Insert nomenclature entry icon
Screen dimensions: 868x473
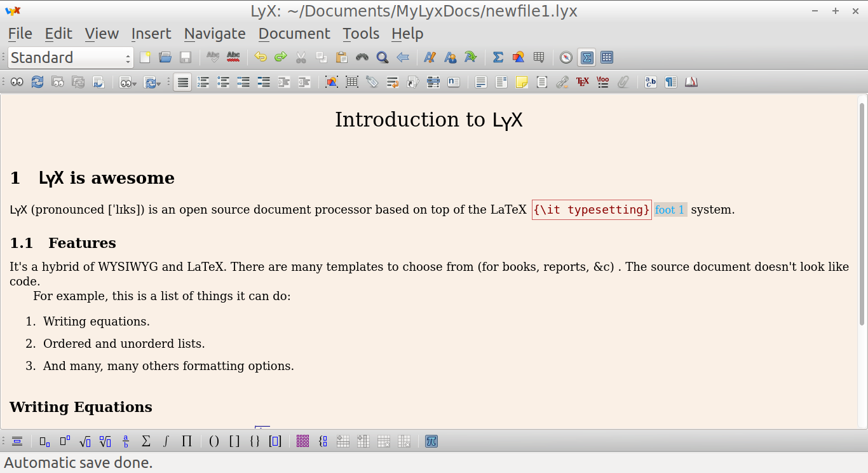click(454, 82)
